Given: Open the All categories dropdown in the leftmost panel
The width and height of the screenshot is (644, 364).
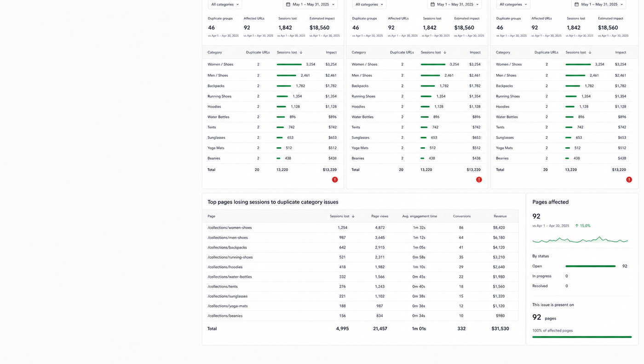Looking at the screenshot, I should [225, 4].
